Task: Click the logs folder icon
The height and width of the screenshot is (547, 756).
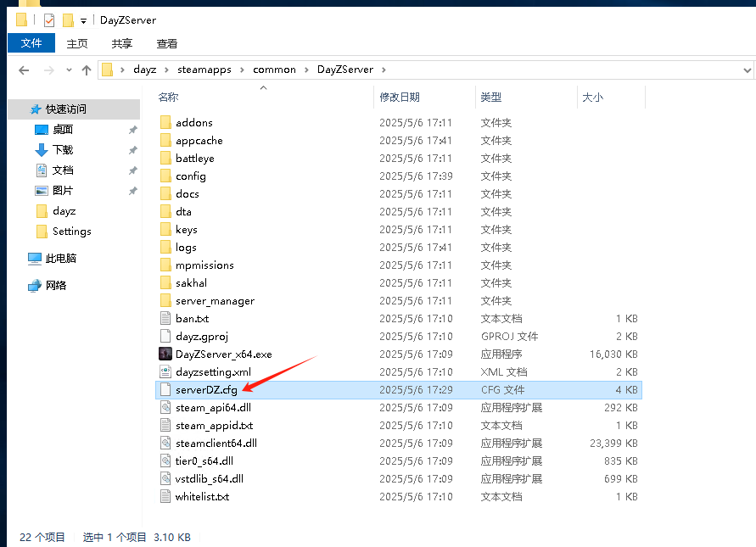Action: 165,248
